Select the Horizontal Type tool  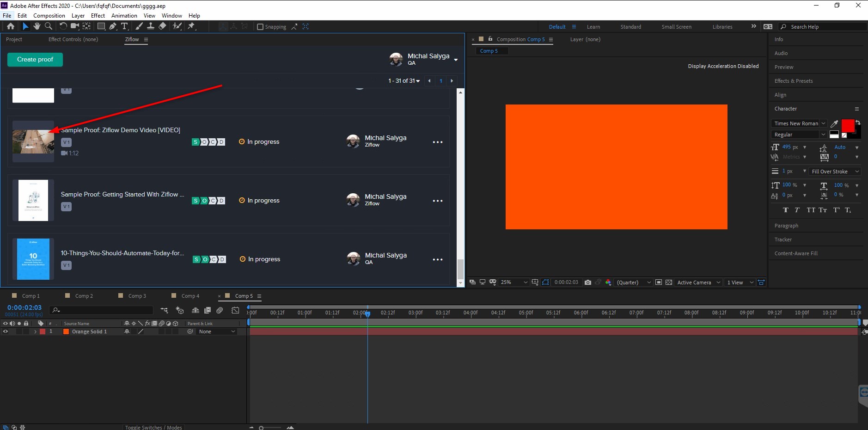124,26
